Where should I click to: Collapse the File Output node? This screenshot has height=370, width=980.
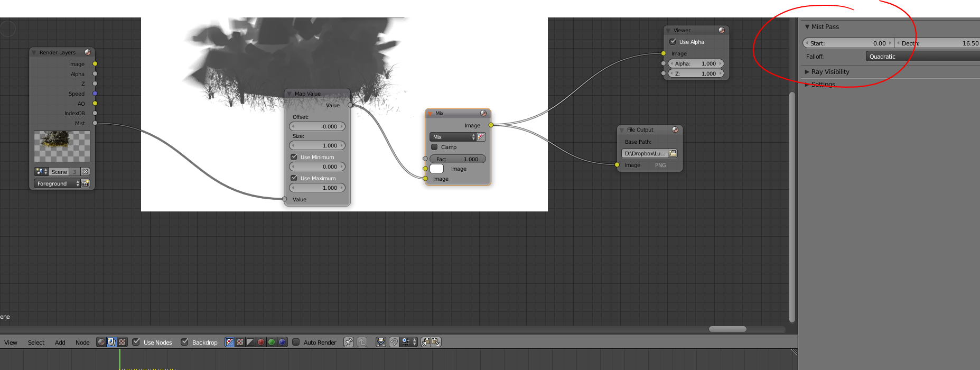pyautogui.click(x=621, y=129)
